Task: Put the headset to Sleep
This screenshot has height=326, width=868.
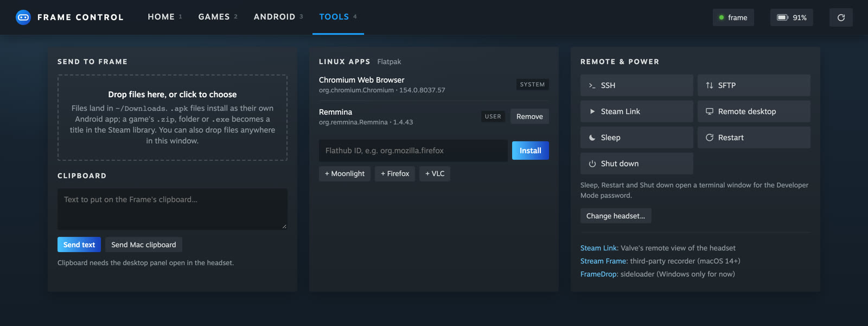Action: click(637, 137)
